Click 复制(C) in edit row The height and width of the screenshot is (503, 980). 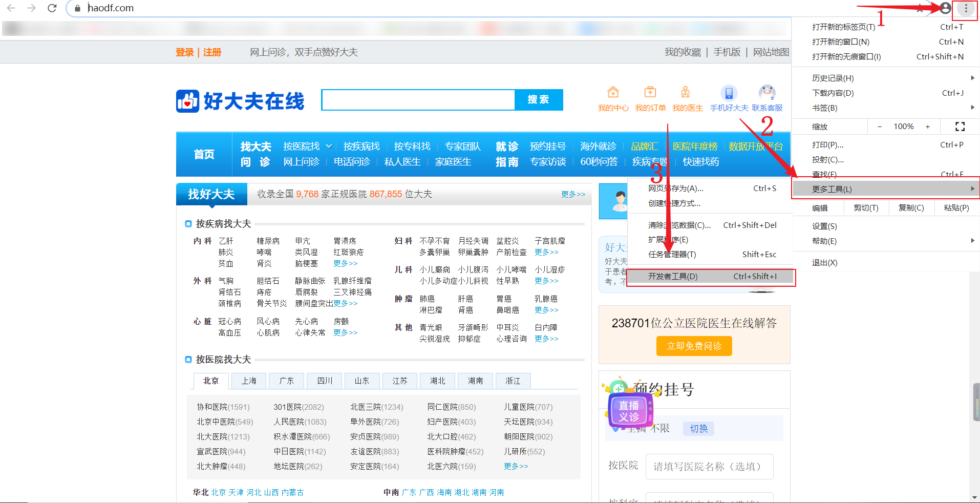pos(911,208)
